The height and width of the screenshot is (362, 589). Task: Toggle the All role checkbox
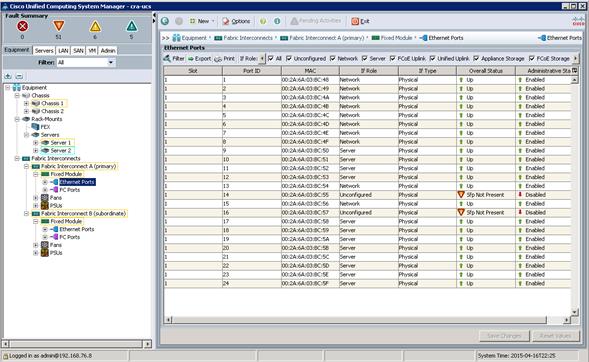click(270, 59)
